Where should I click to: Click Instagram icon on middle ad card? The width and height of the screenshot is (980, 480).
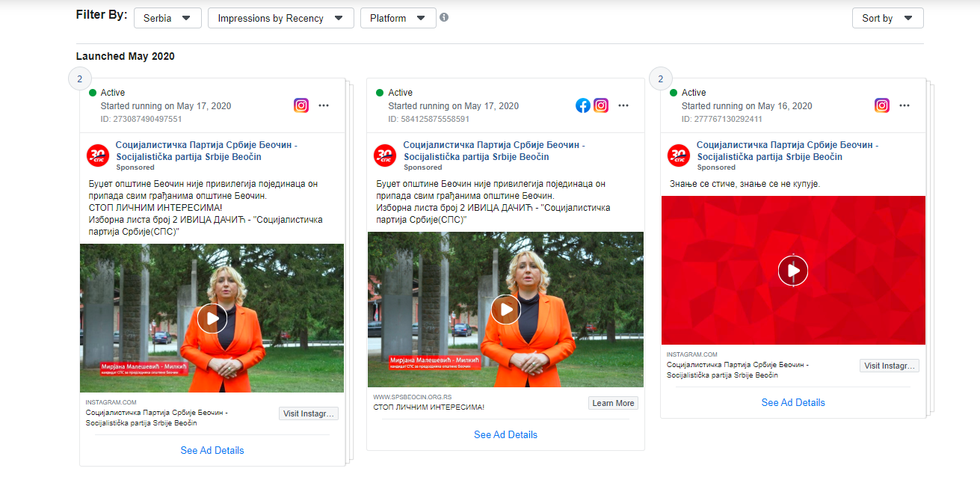[601, 105]
